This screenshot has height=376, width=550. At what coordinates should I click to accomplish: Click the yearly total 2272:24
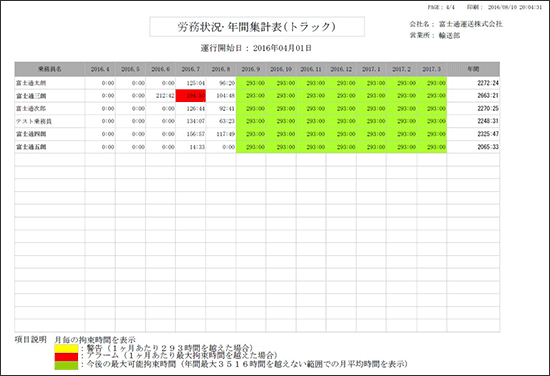pyautogui.click(x=488, y=83)
